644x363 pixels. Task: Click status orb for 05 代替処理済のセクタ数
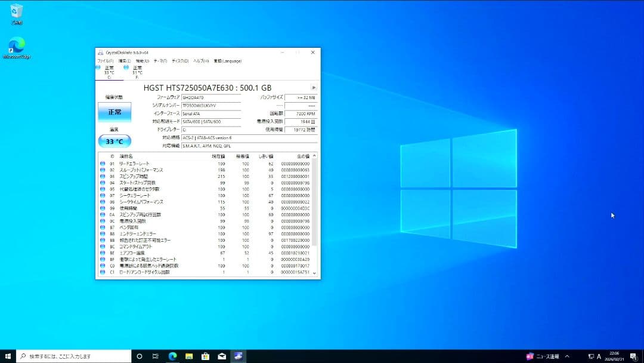(x=103, y=189)
